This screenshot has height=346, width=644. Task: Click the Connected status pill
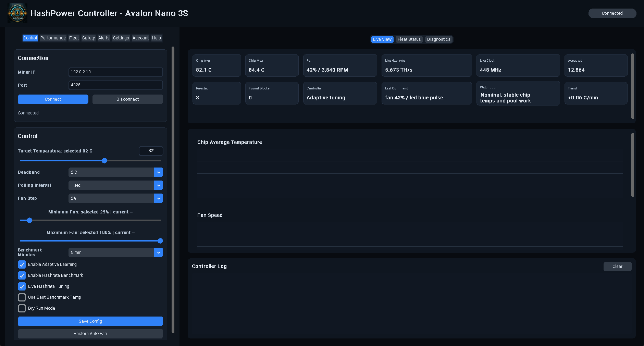612,13
